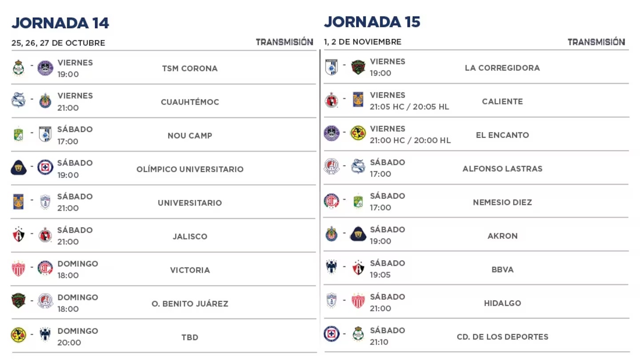Click the Toluca logo in the Nemesio Diez row
Screen dimensions: 640x364
tap(332, 201)
